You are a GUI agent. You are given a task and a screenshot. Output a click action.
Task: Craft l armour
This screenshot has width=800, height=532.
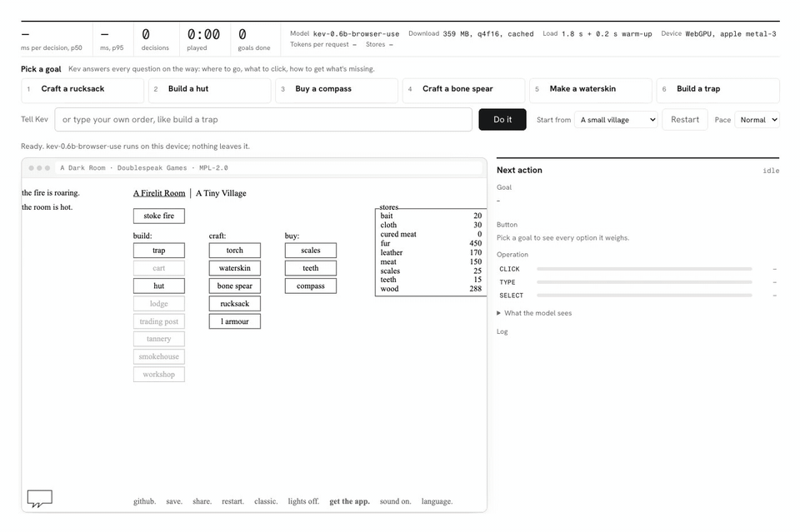coord(235,321)
